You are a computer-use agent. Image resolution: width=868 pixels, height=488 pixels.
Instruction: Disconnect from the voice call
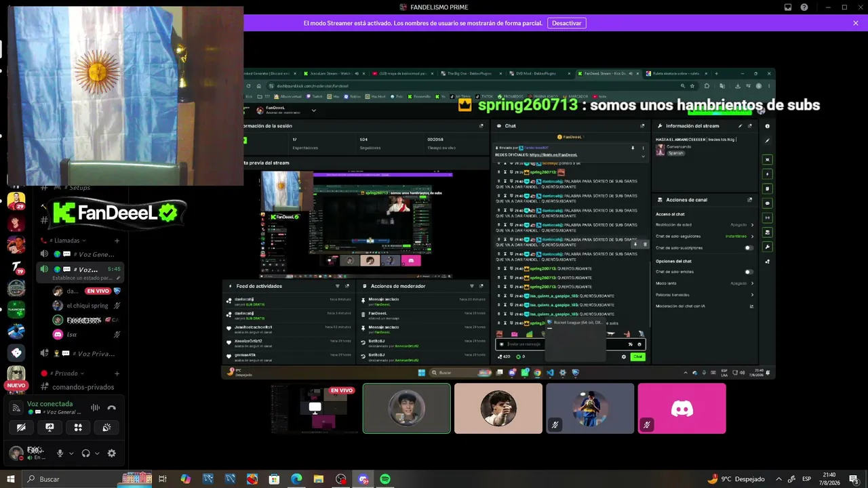112,407
